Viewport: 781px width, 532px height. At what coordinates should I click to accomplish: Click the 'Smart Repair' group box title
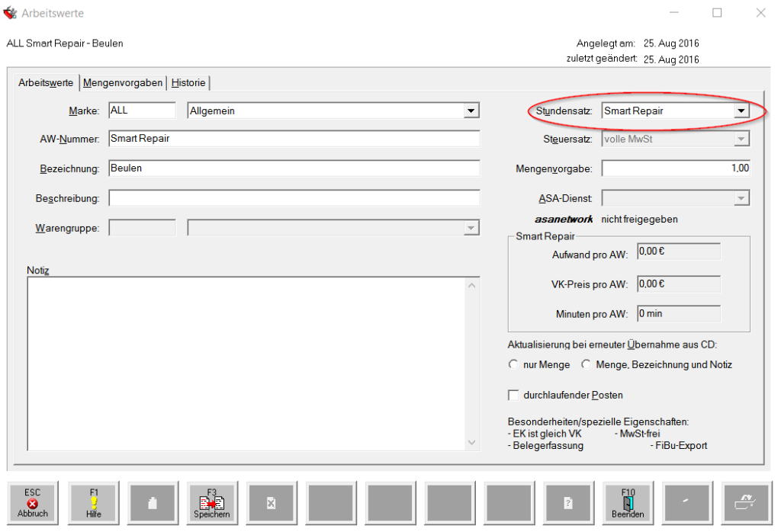545,236
